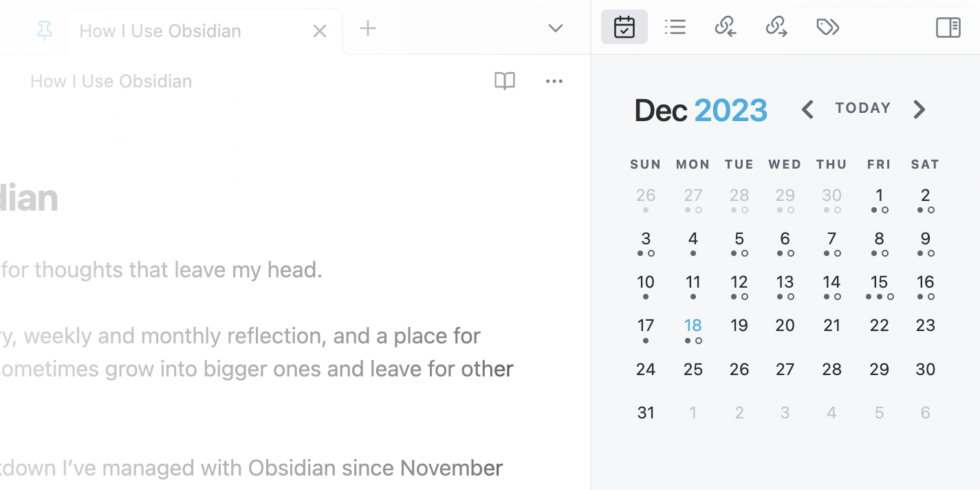Open the daily note for December 18
Screen dimensions: 980x490
(x=693, y=325)
